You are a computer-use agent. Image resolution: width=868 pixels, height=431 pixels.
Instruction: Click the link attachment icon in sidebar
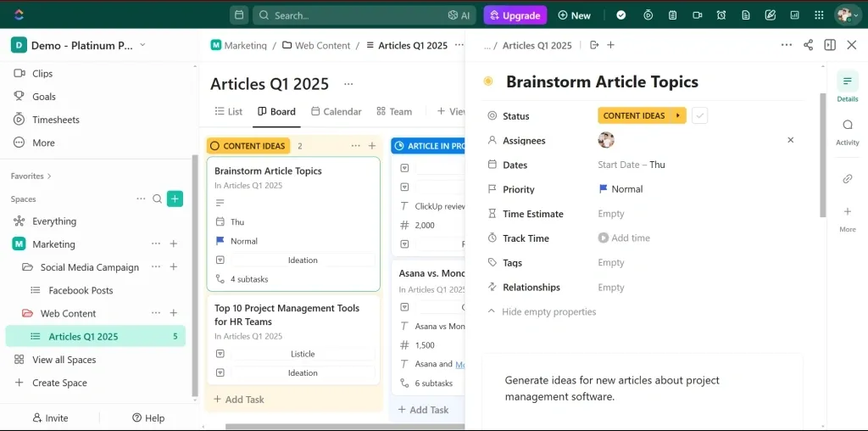point(847,179)
